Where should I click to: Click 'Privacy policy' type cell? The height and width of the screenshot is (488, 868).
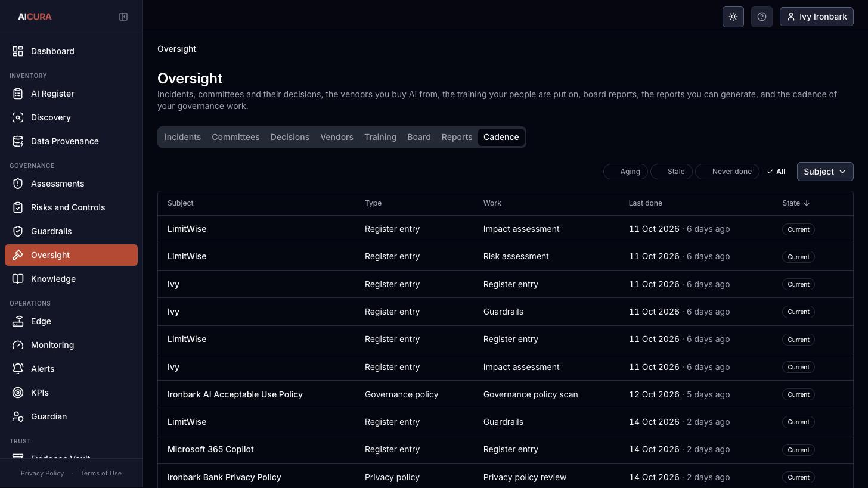[x=392, y=477]
